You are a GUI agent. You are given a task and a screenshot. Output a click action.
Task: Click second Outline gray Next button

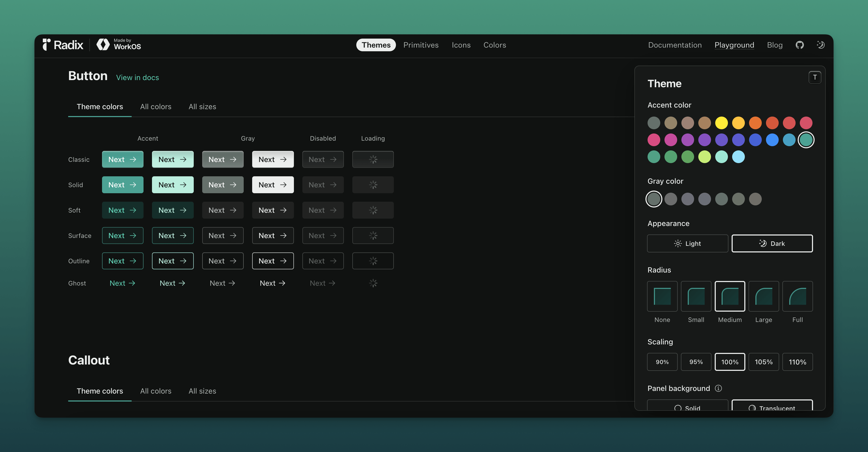pos(273,261)
